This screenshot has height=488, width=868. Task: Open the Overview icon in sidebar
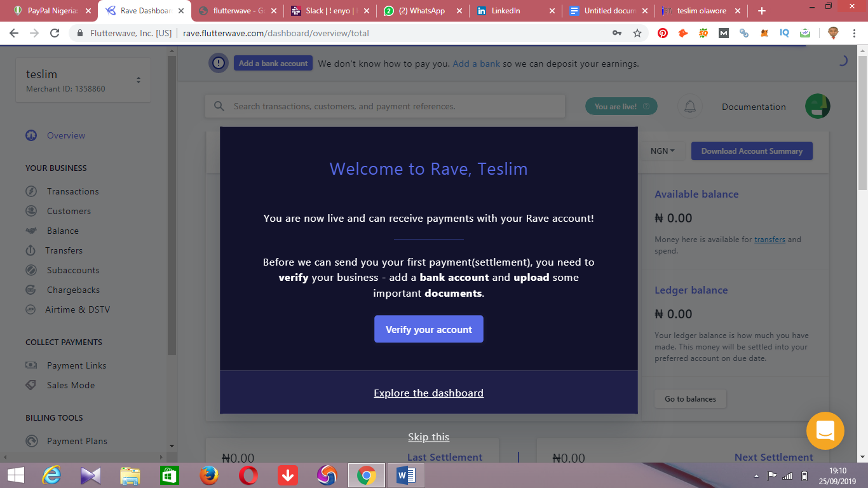(31, 135)
